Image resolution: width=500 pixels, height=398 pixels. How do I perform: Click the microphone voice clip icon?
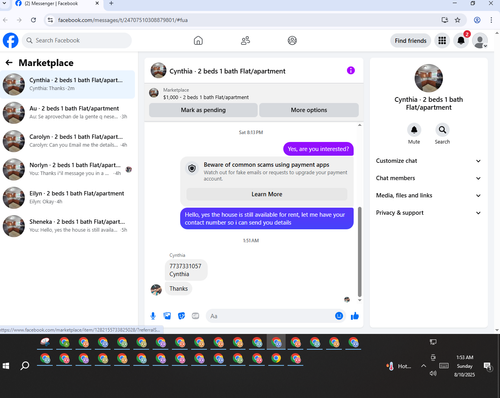point(153,316)
